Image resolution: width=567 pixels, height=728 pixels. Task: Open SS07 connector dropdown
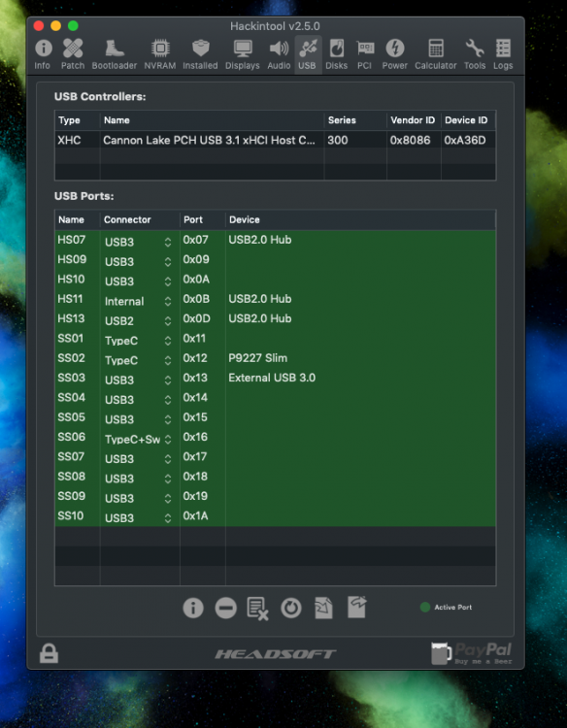point(139,459)
